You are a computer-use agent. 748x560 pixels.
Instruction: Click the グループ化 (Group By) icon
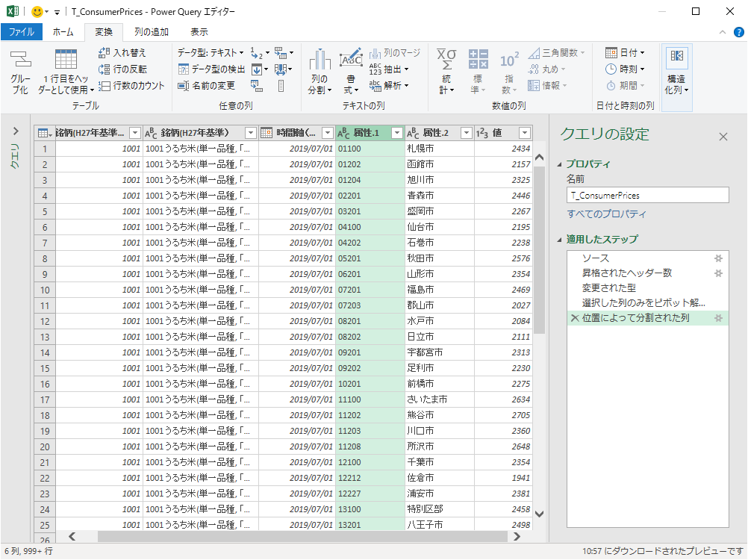[20, 72]
